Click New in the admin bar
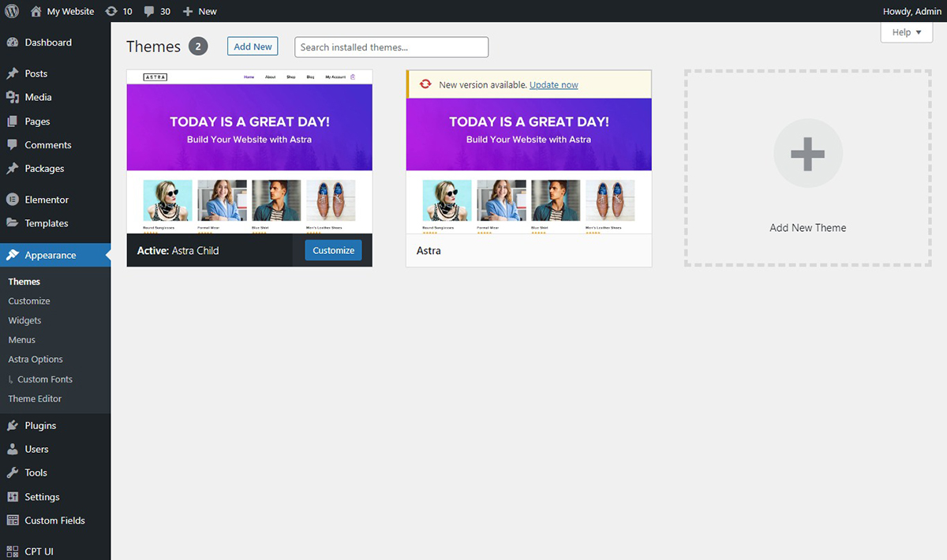947x560 pixels. [x=208, y=11]
